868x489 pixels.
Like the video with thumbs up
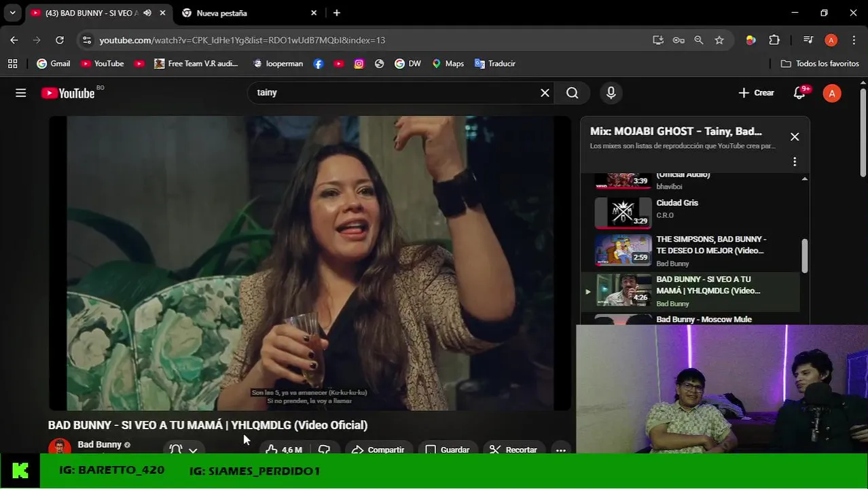pyautogui.click(x=285, y=449)
